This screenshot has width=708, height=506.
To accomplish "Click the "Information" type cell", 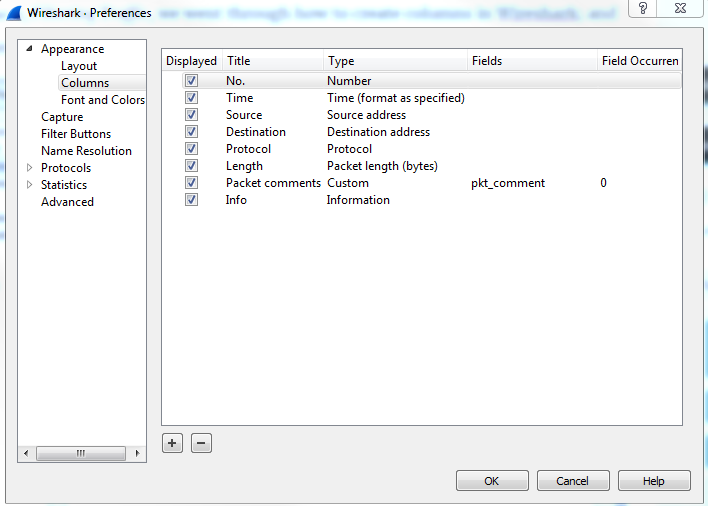I will [358, 200].
